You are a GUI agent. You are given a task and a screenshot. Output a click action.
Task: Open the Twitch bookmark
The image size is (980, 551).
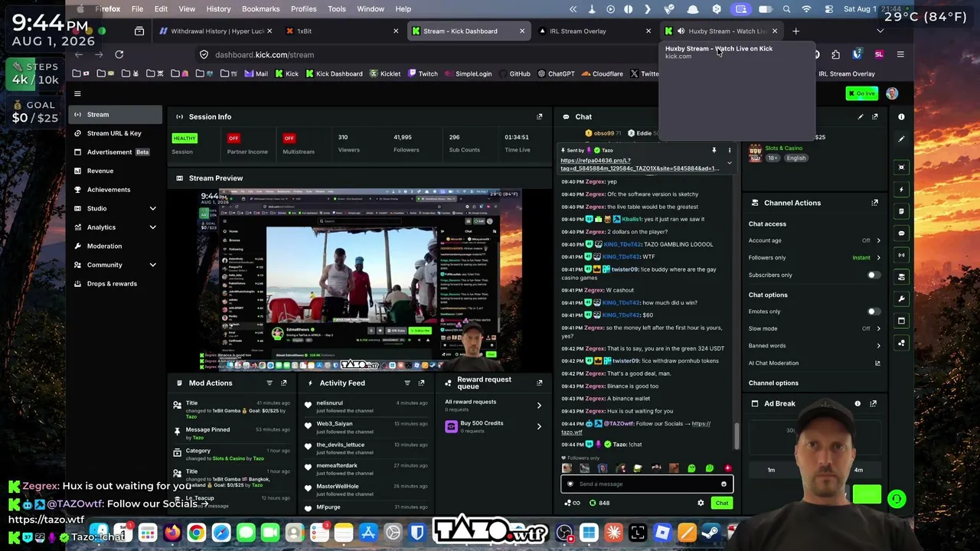coord(423,74)
